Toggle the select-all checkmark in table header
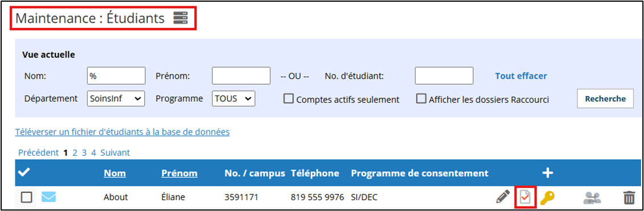This screenshot has width=644, height=211. (24, 173)
